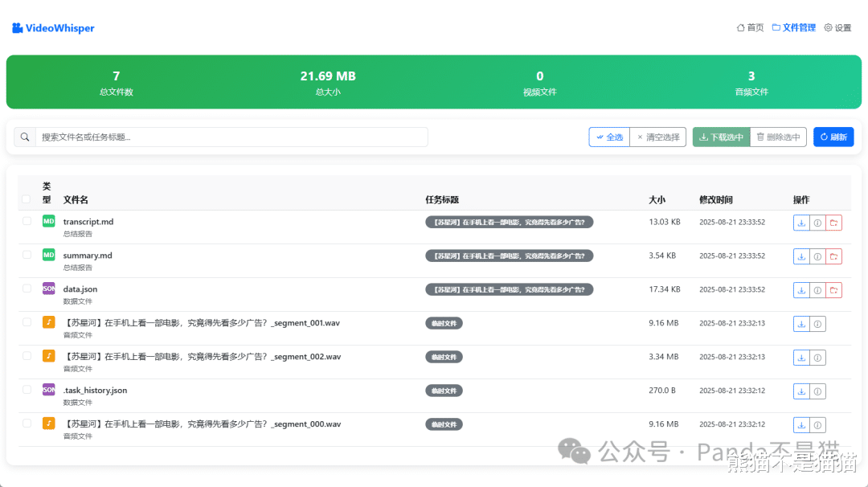This screenshot has height=487, width=868.
Task: Click the MD type icon of summary.md
Action: [49, 255]
